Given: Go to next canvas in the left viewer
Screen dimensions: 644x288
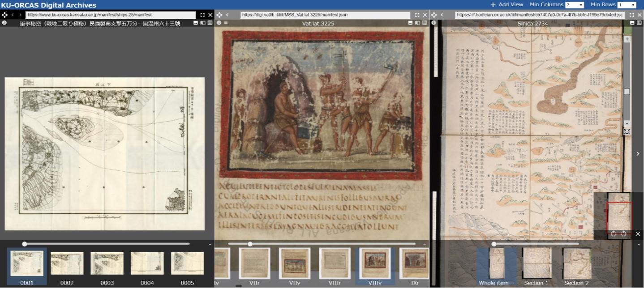Looking at the screenshot, I should click(x=21, y=15).
